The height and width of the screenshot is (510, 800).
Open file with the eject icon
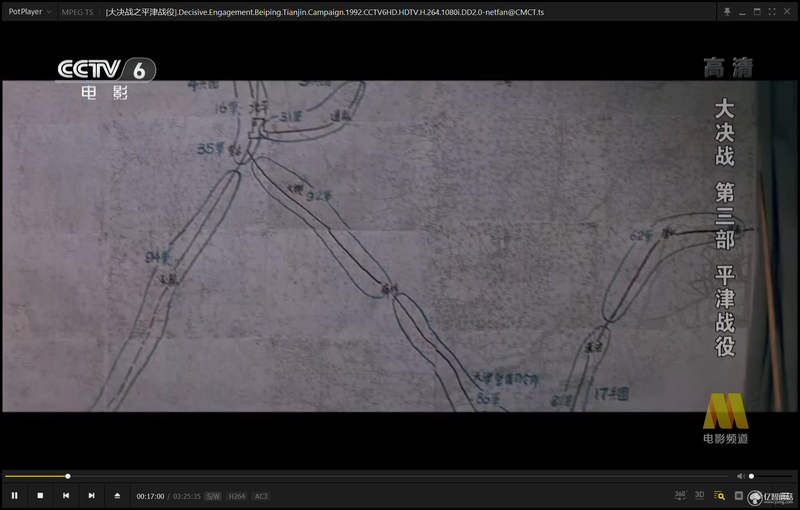117,495
